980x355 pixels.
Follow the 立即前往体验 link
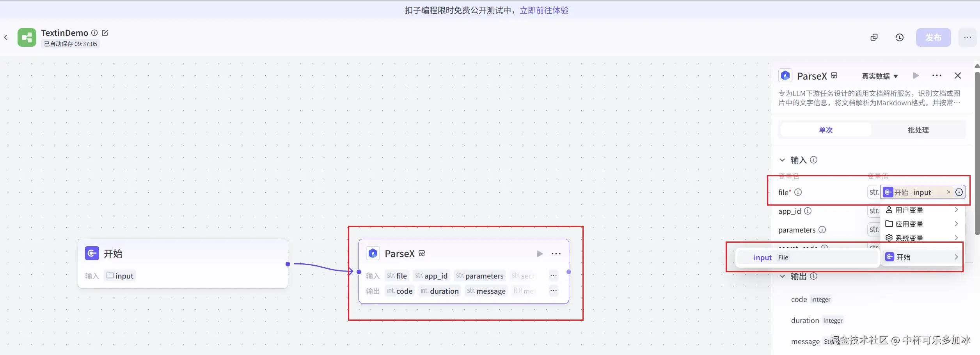point(544,10)
